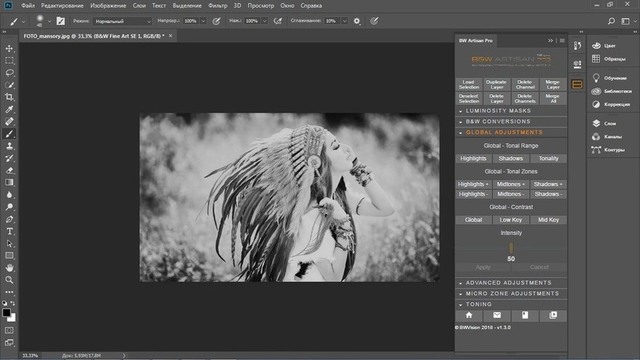Click the background color swatch
This screenshot has width=640, height=360.
coord(13,318)
